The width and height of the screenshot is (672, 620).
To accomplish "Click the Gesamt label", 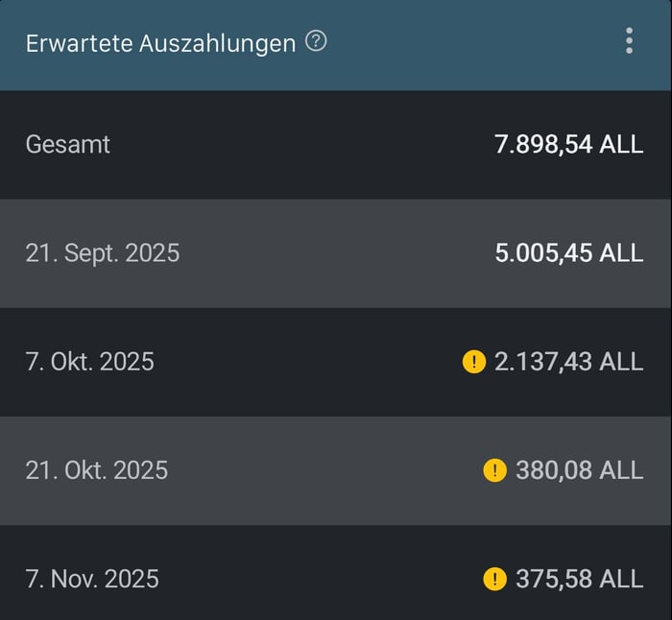I will click(x=68, y=145).
